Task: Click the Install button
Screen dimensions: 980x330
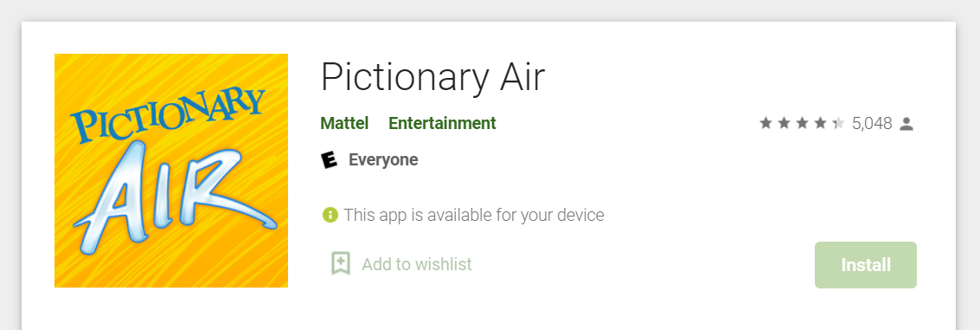Action: [x=866, y=265]
